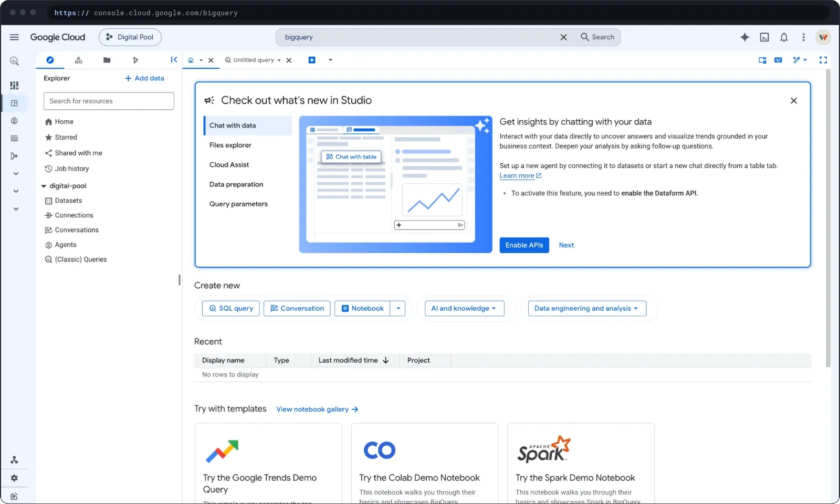Screen dimensions: 840x504
Task: Select the Files explorer item
Action: click(248, 145)
